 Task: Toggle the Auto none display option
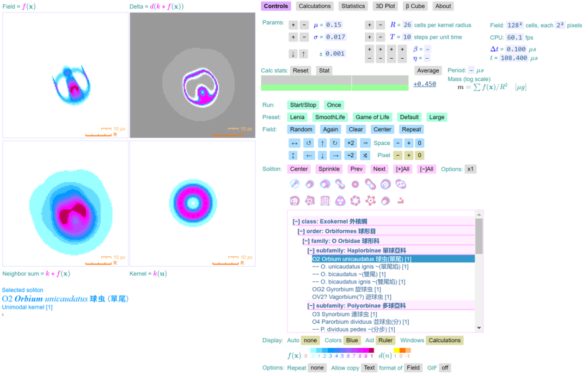click(x=310, y=341)
